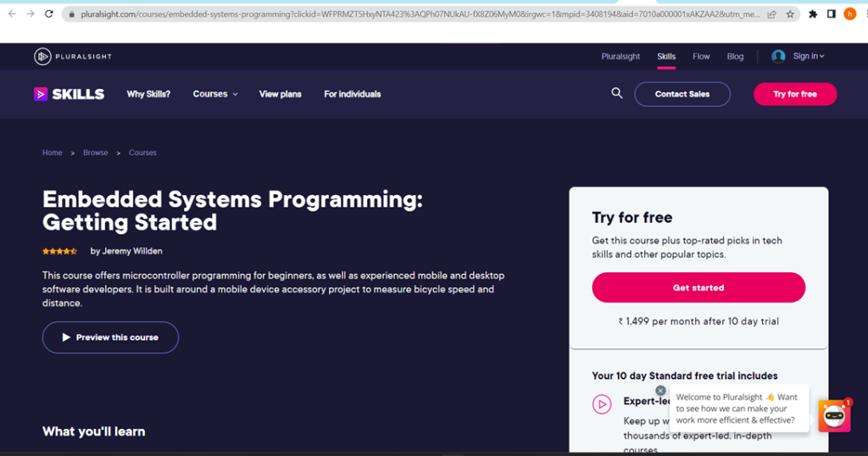Open the chatbot robot icon
Screen dimensions: 868x456
point(834,415)
